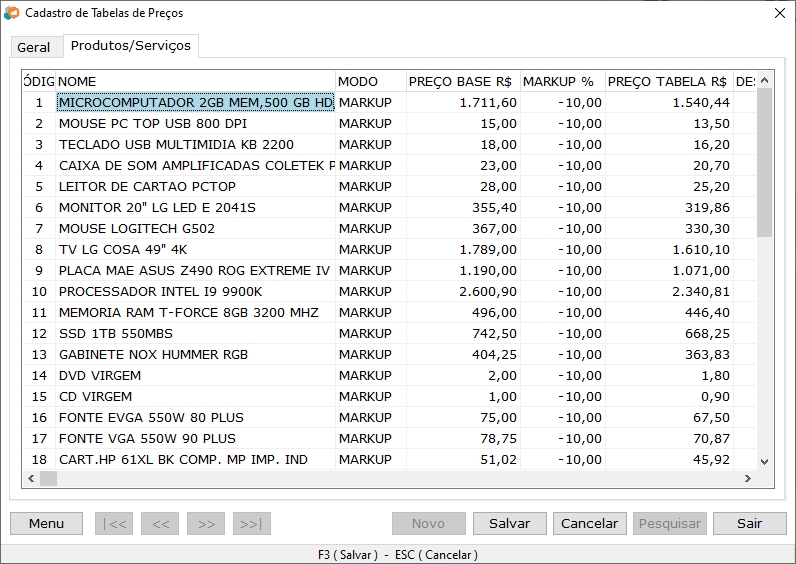Go to the next record button
Screen dimensions: 796x564
coord(206,523)
